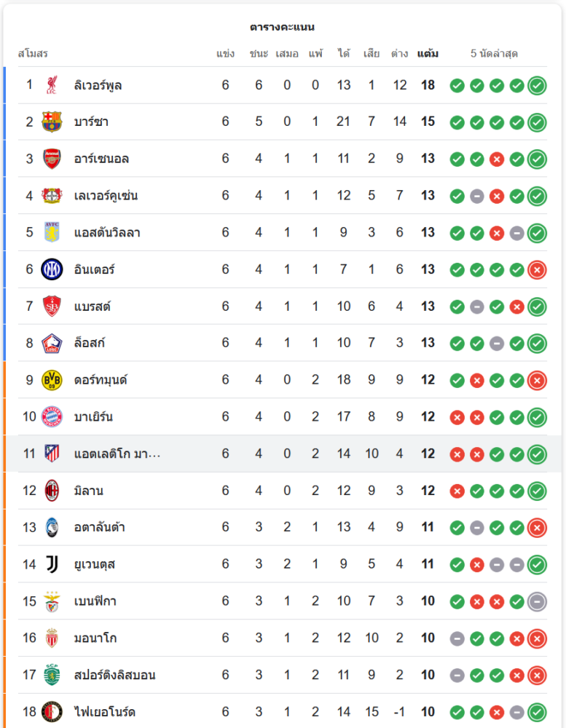
Task: Open the บาเยิร์น team name
Action: (x=93, y=417)
